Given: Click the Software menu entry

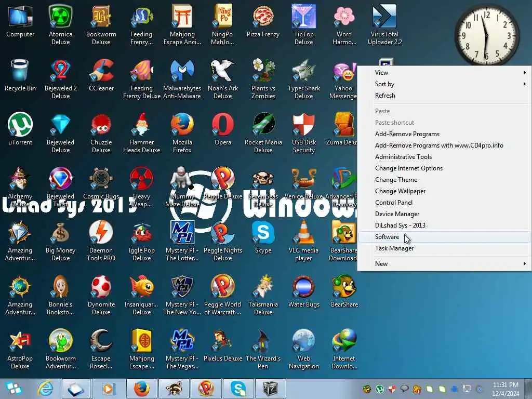Looking at the screenshot, I should pos(445,237).
